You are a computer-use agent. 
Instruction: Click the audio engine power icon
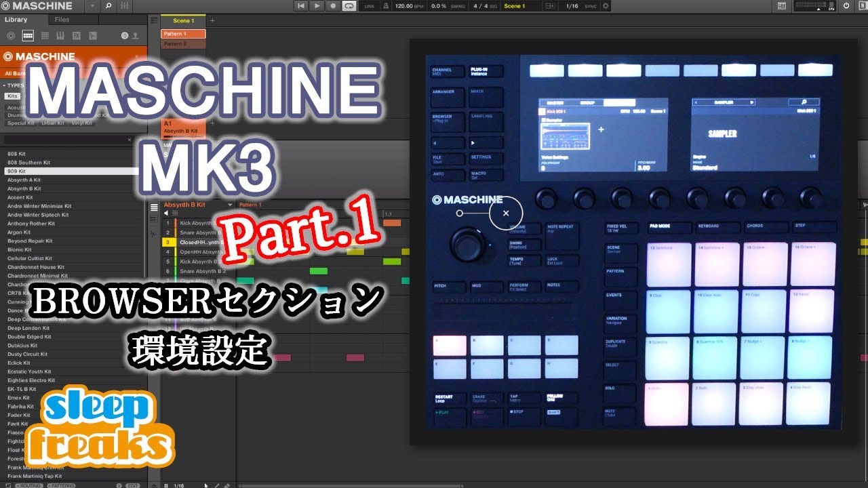click(x=846, y=6)
